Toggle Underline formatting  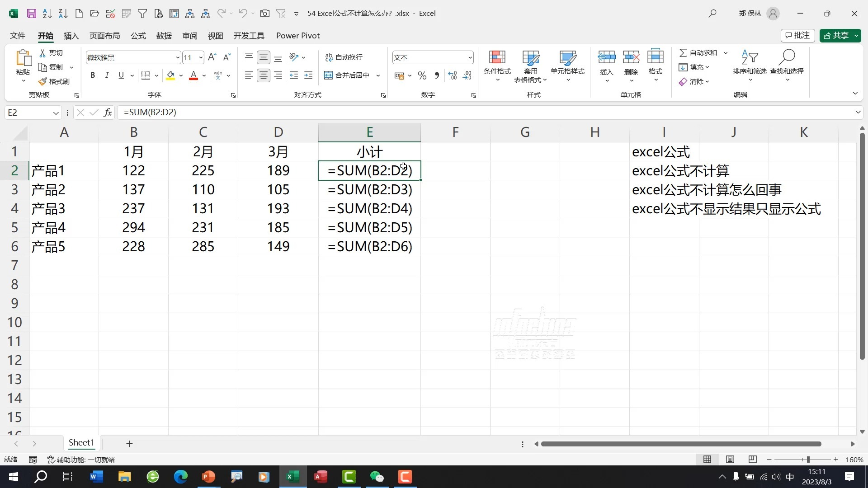(121, 75)
